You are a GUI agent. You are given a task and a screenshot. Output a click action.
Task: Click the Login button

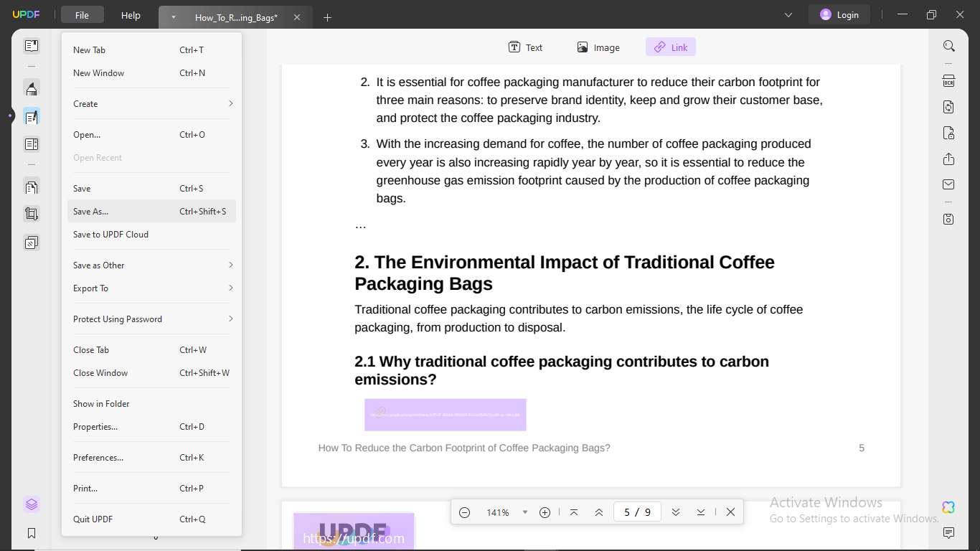click(x=839, y=15)
